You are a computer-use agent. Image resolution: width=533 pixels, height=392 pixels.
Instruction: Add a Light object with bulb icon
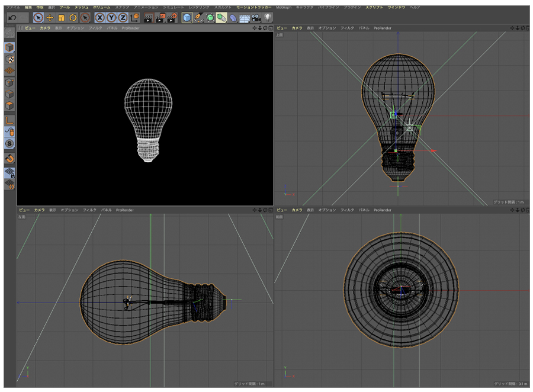point(267,18)
